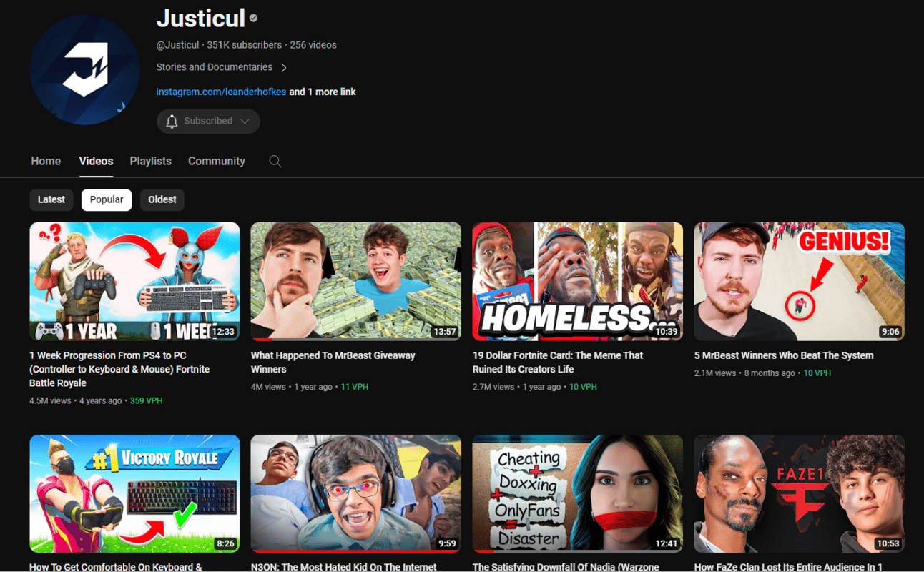
Task: Open '1 Week Progression From PS4 to PC' title
Action: click(x=119, y=369)
